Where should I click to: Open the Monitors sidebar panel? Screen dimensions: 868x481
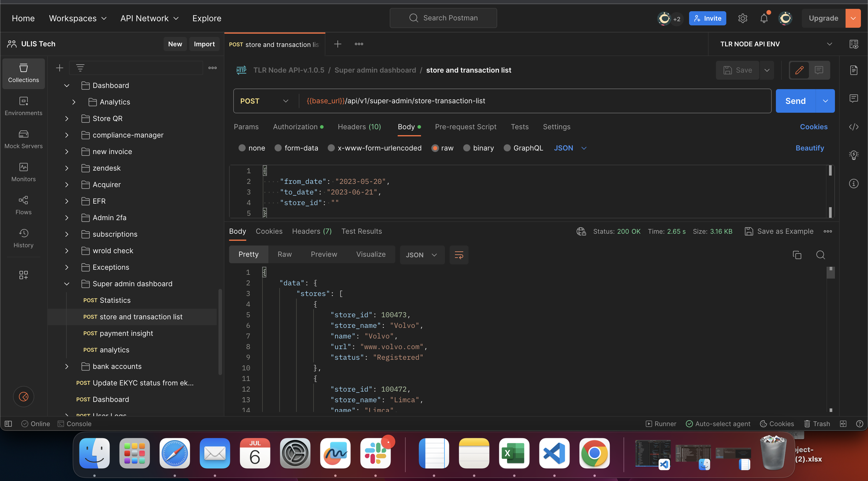[x=23, y=172]
